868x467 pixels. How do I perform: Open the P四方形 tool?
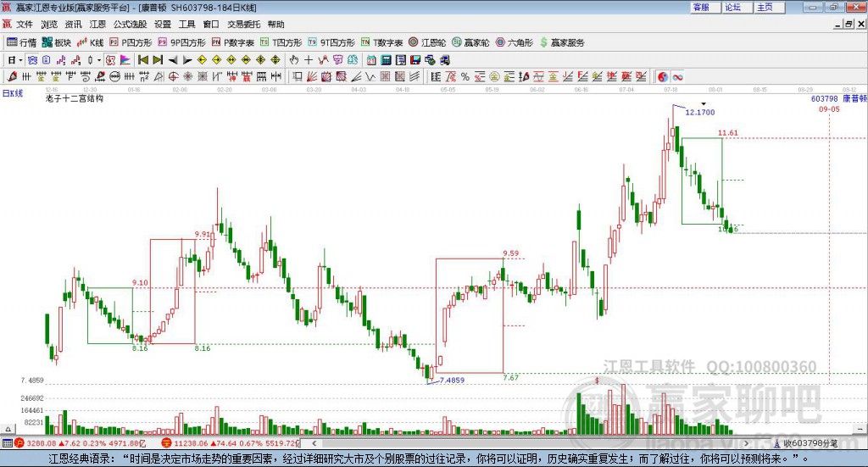131,42
